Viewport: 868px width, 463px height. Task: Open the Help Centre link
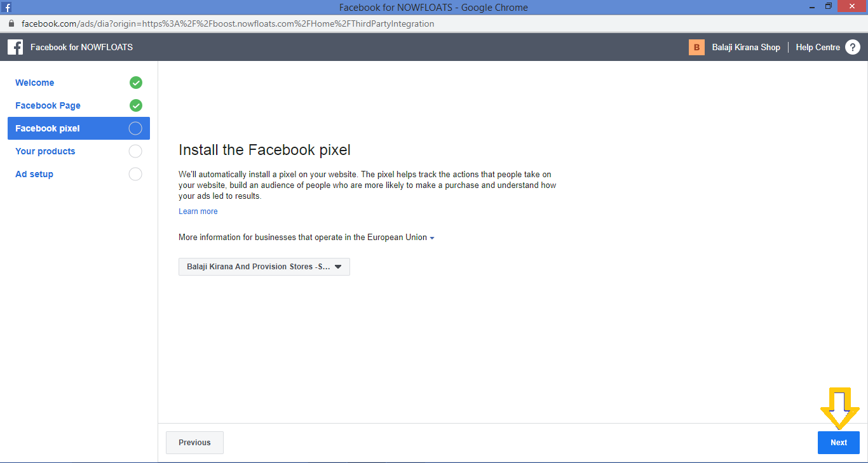818,47
